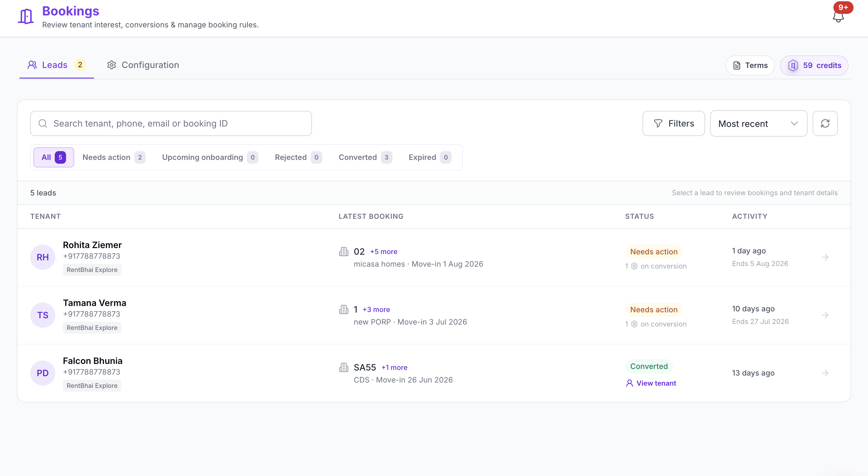
Task: Click the '13 days ago' activity text
Action: [753, 373]
